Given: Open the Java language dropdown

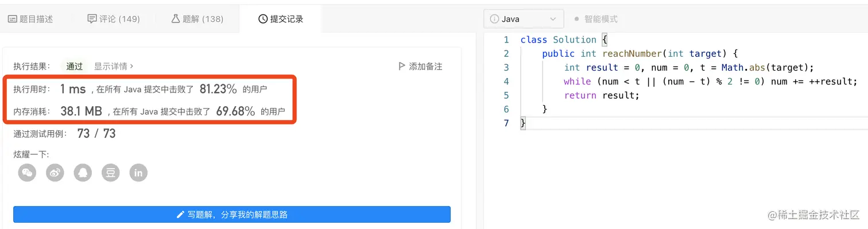Looking at the screenshot, I should [523, 19].
